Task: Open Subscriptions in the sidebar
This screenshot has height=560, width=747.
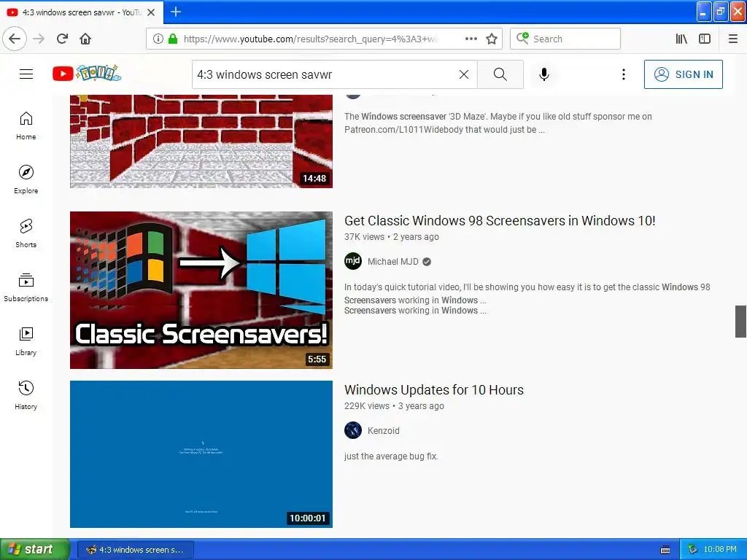Action: coord(26,287)
